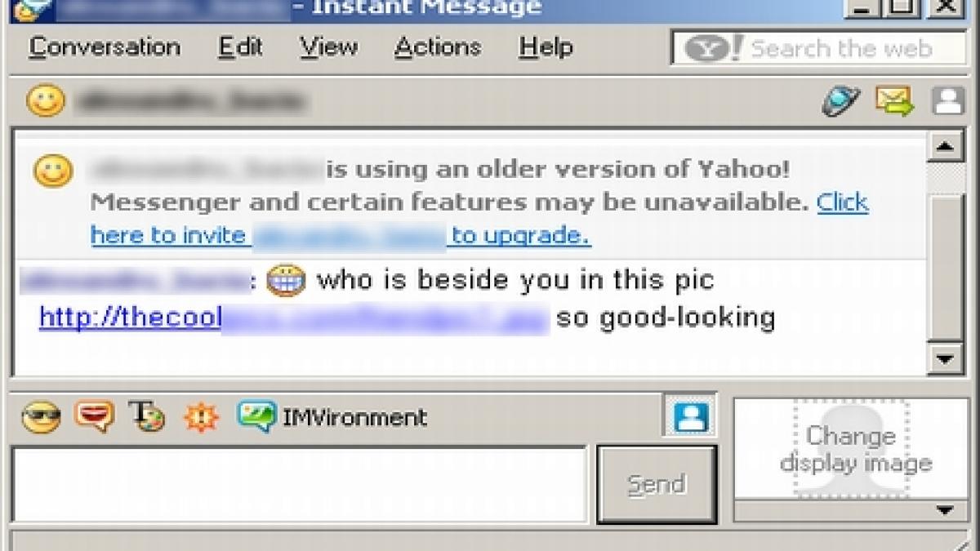980x551 pixels.
Task: Open the text formatting icon
Action: [147, 415]
